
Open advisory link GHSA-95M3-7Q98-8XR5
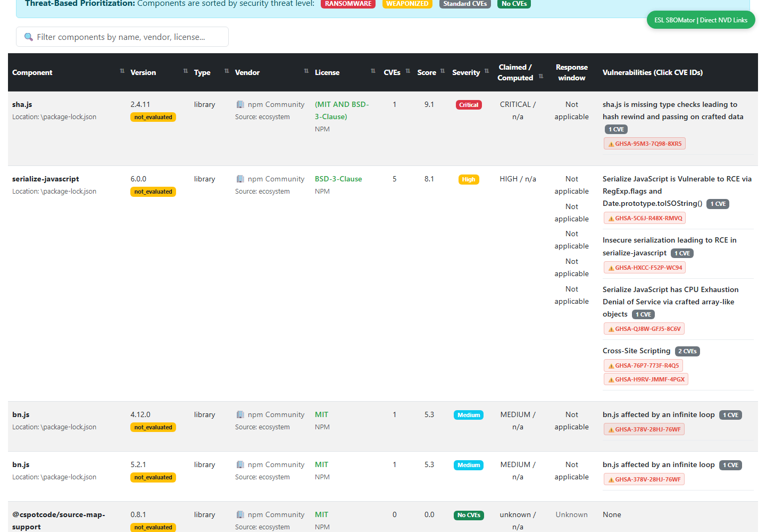pos(645,144)
